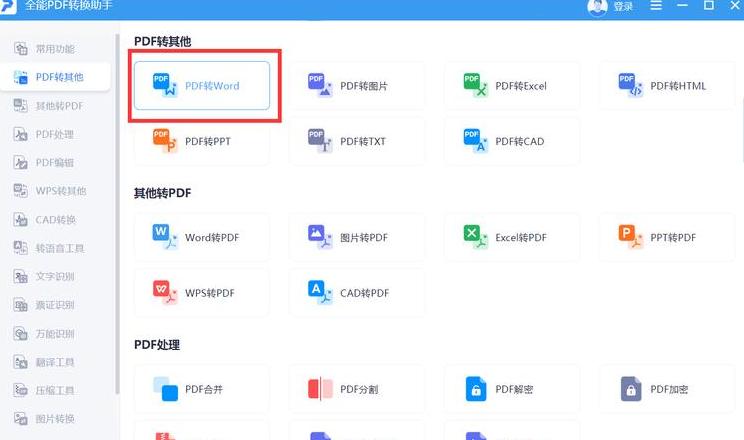Select the Excel转PDF converter

click(x=512, y=237)
